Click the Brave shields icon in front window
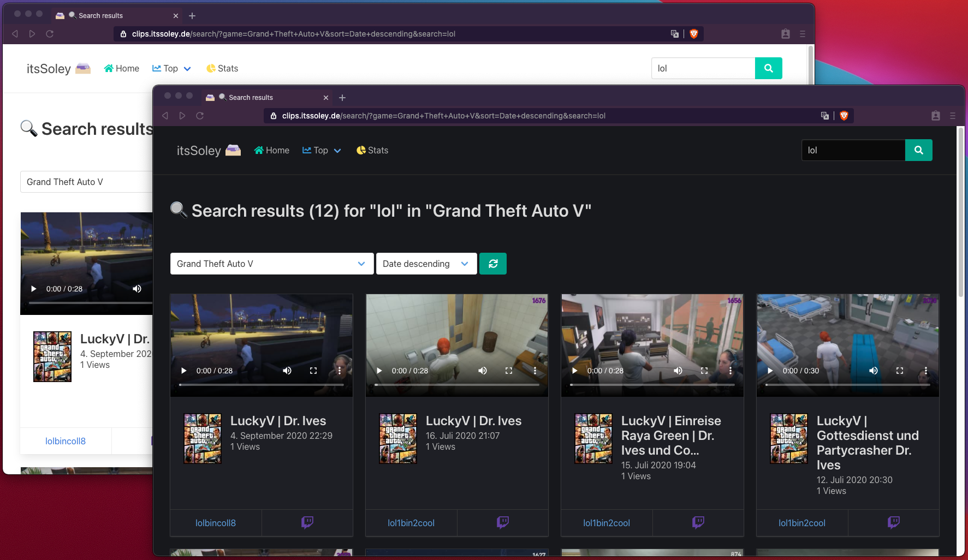This screenshot has height=560, width=968. [844, 116]
